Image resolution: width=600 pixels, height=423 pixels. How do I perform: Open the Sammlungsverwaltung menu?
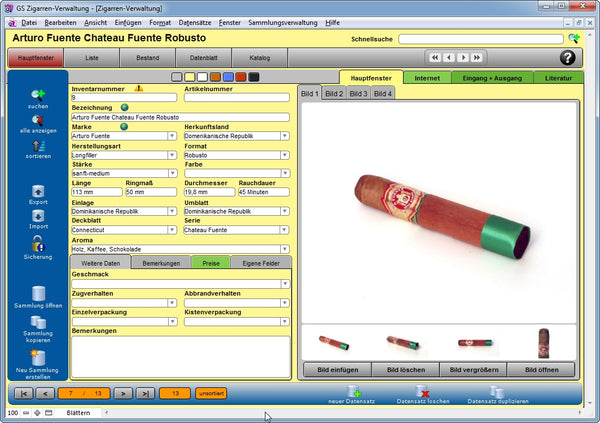point(283,23)
